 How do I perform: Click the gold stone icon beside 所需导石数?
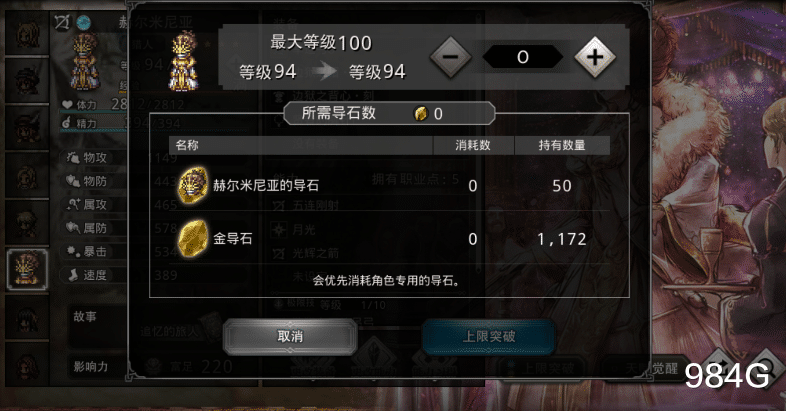(x=421, y=114)
